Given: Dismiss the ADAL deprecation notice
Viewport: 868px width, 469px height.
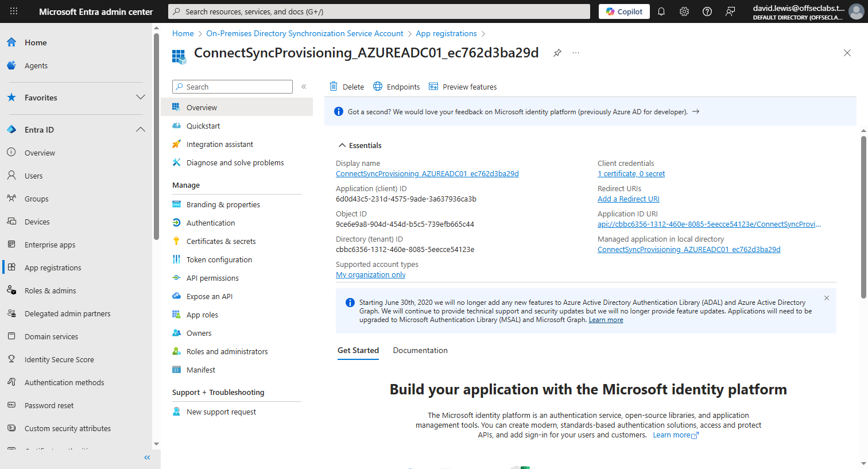Looking at the screenshot, I should (x=827, y=298).
